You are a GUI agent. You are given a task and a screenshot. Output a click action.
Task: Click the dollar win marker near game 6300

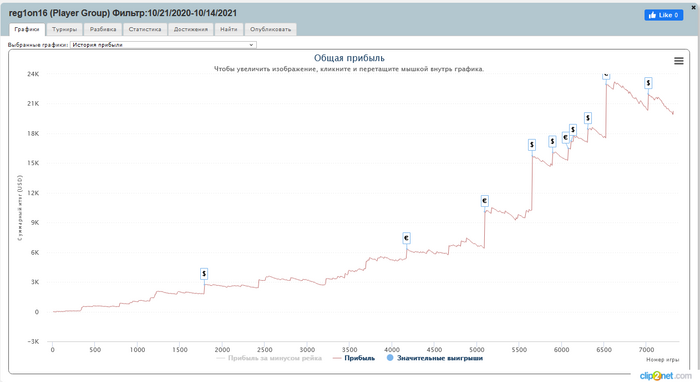(588, 118)
